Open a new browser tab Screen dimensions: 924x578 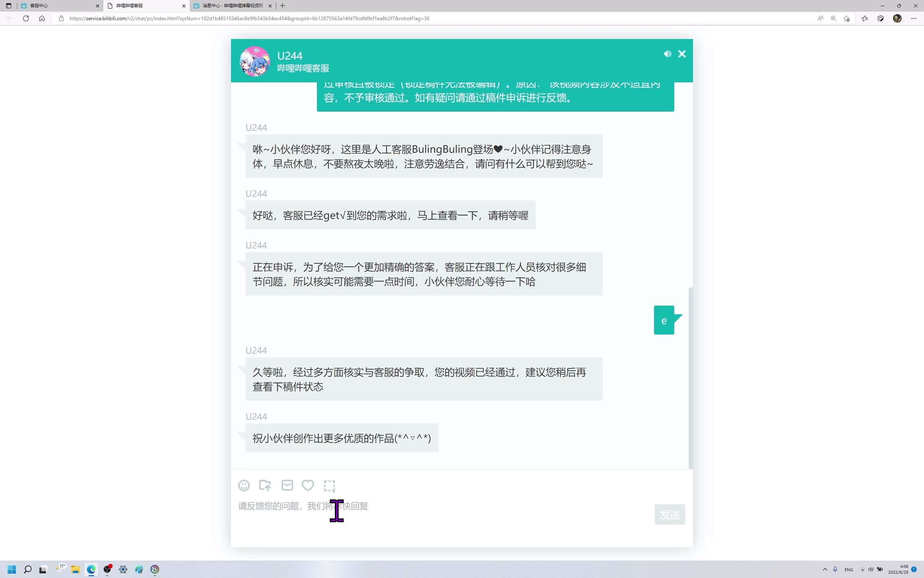point(283,6)
